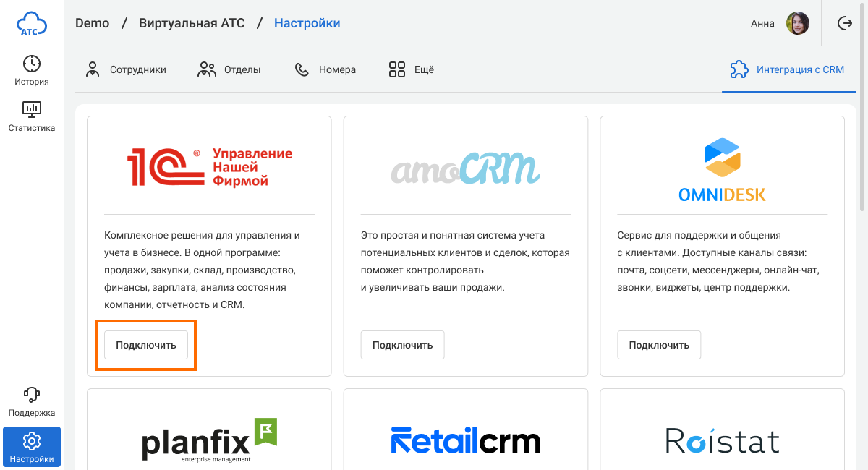Click Подключить for 1C Управление Нашей Фирмой

coord(146,345)
